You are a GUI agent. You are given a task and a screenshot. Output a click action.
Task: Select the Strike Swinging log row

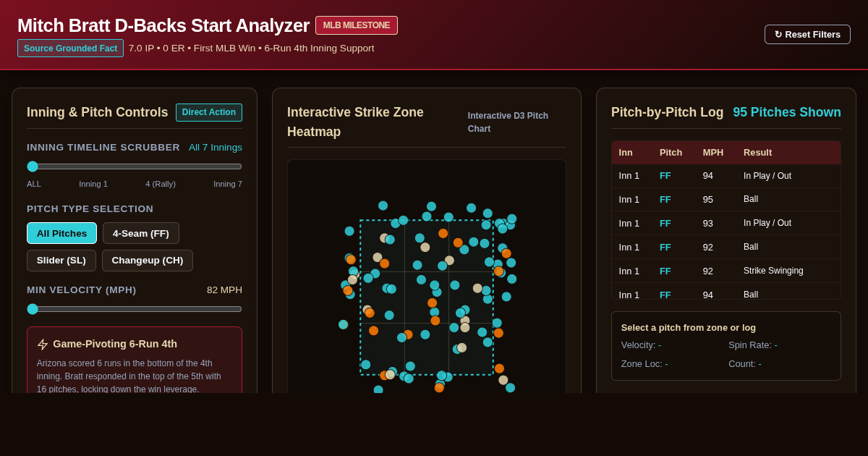point(726,271)
